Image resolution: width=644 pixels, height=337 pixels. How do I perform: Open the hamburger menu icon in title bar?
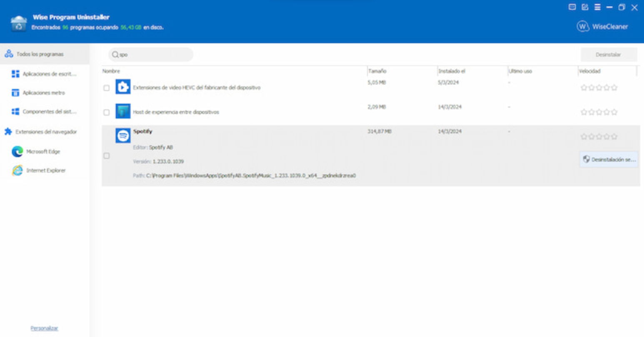pyautogui.click(x=597, y=7)
